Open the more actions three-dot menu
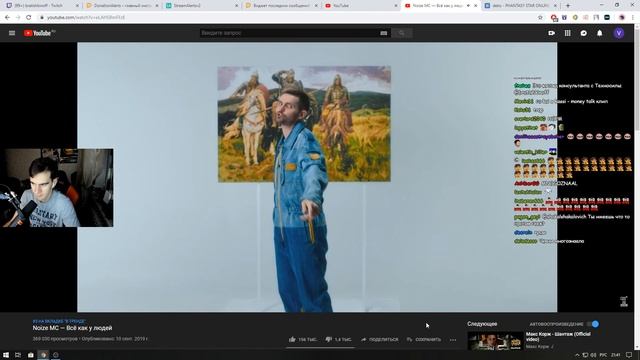The height and width of the screenshot is (360, 640). tap(453, 340)
